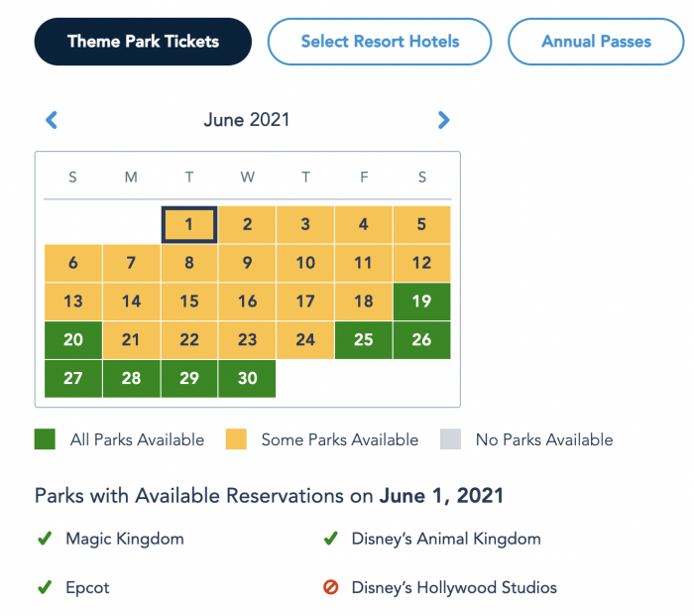
Task: Select the green All Parks Available swatch
Action: point(45,439)
